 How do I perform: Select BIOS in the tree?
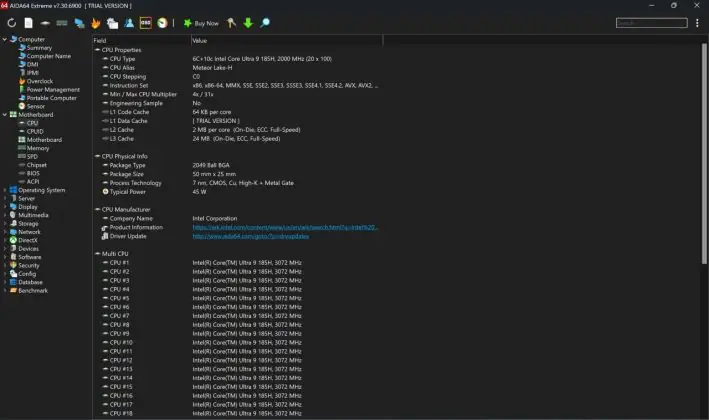pyautogui.click(x=33, y=174)
